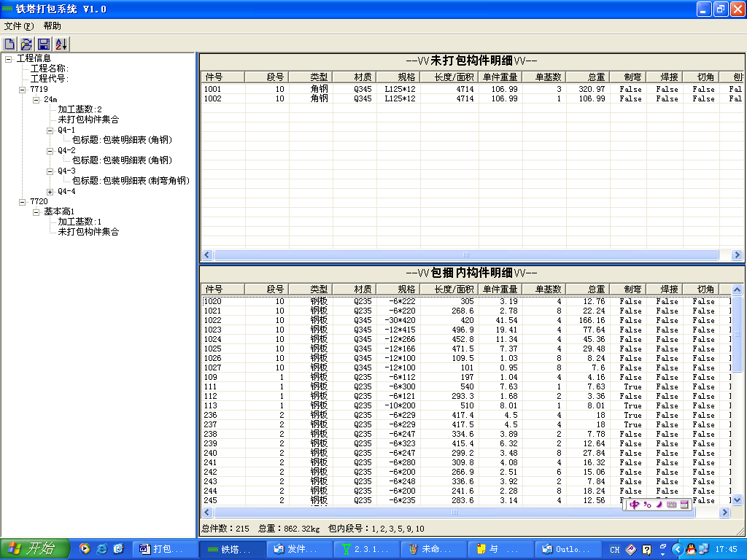The width and height of the screenshot is (747, 560).
Task: Click the 中 Chinese mode icon on IME bar
Action: coord(635,505)
